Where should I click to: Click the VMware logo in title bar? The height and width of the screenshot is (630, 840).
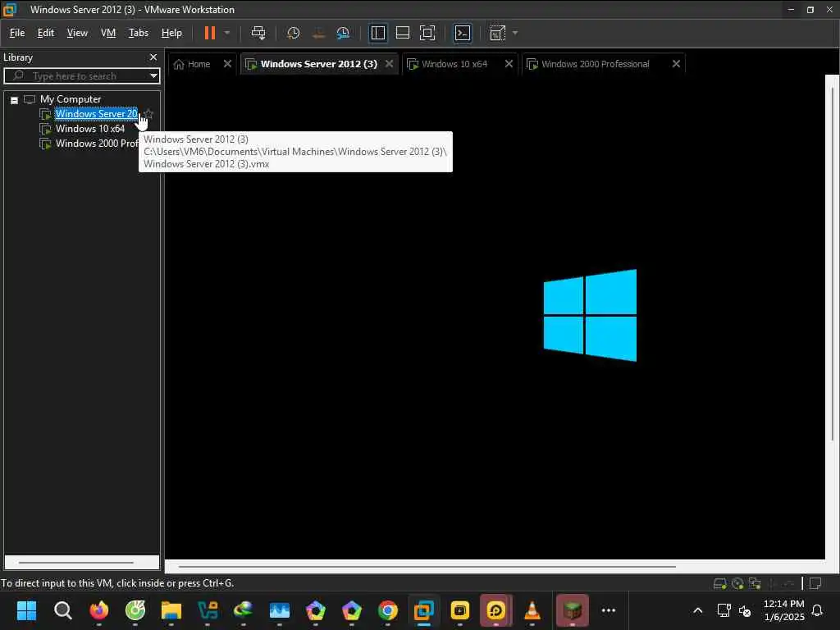point(10,9)
